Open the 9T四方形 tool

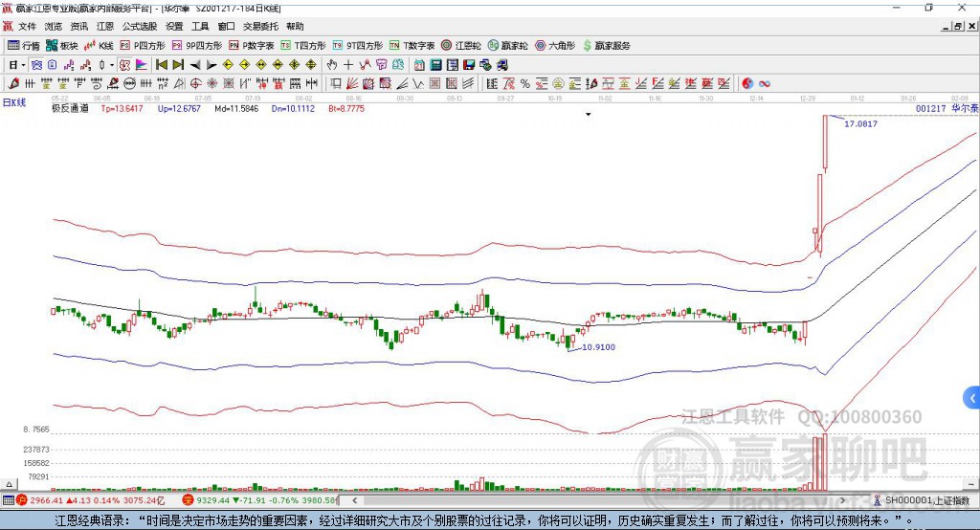tap(358, 46)
